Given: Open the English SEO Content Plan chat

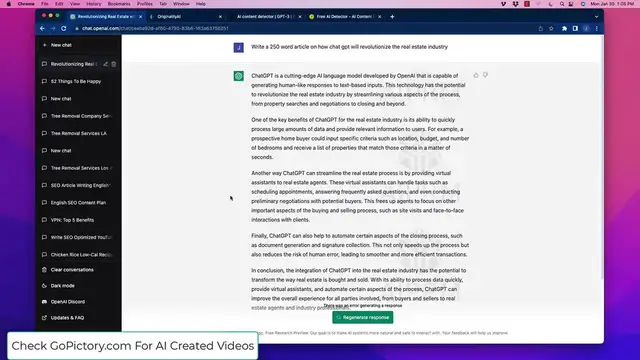Looking at the screenshot, I should coord(78,202).
